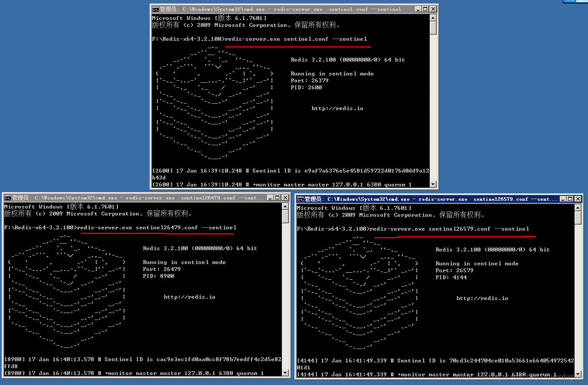Click 'Port: 26579' text

pyautogui.click(x=454, y=271)
